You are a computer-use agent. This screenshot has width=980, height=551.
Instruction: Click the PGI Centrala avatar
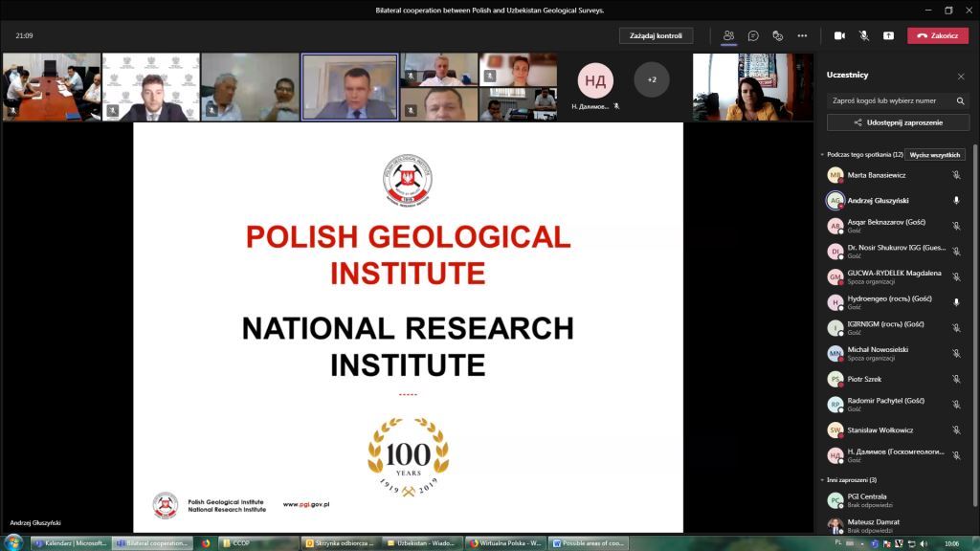coord(835,500)
